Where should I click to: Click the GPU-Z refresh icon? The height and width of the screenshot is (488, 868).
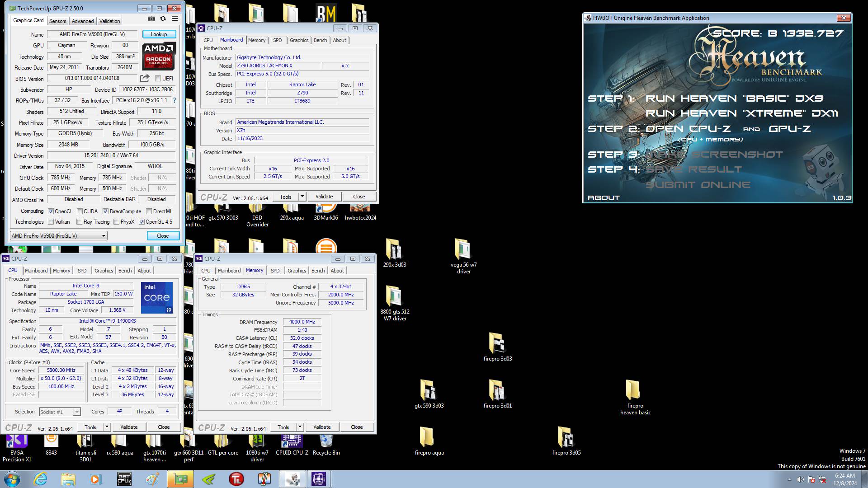pyautogui.click(x=163, y=19)
